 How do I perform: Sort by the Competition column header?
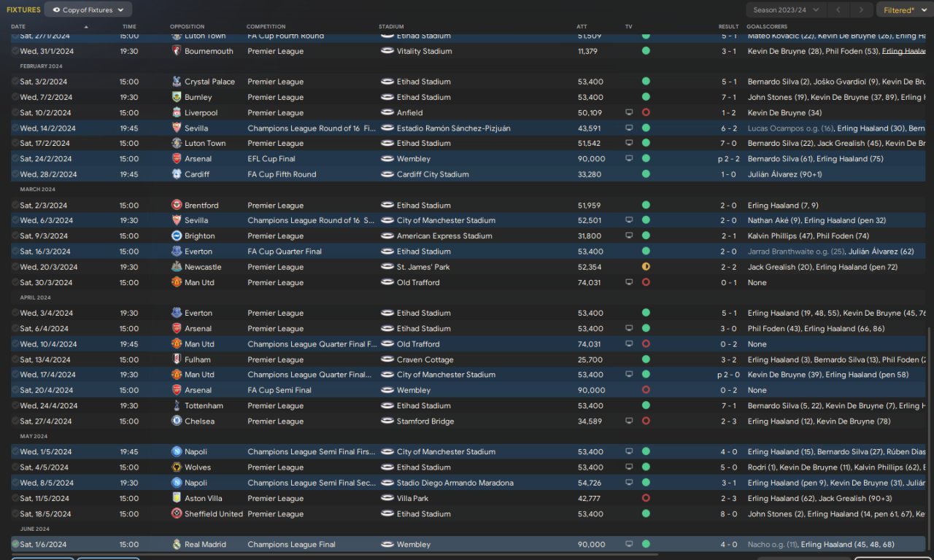pyautogui.click(x=266, y=27)
